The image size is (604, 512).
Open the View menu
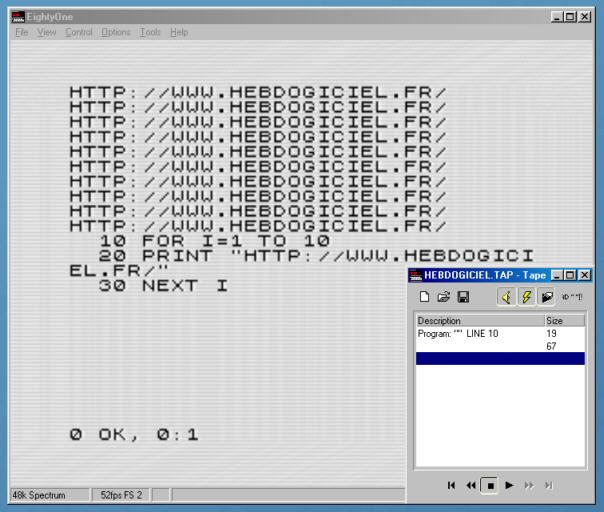pyautogui.click(x=47, y=32)
